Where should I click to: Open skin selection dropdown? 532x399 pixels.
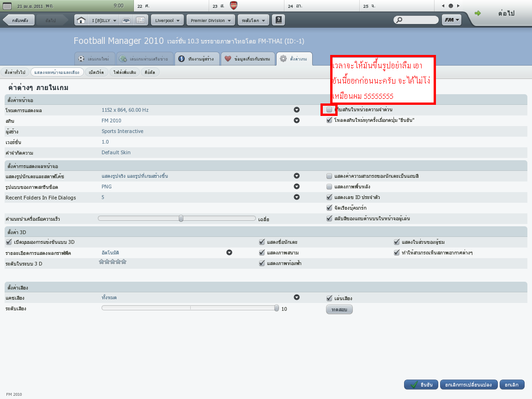(296, 121)
